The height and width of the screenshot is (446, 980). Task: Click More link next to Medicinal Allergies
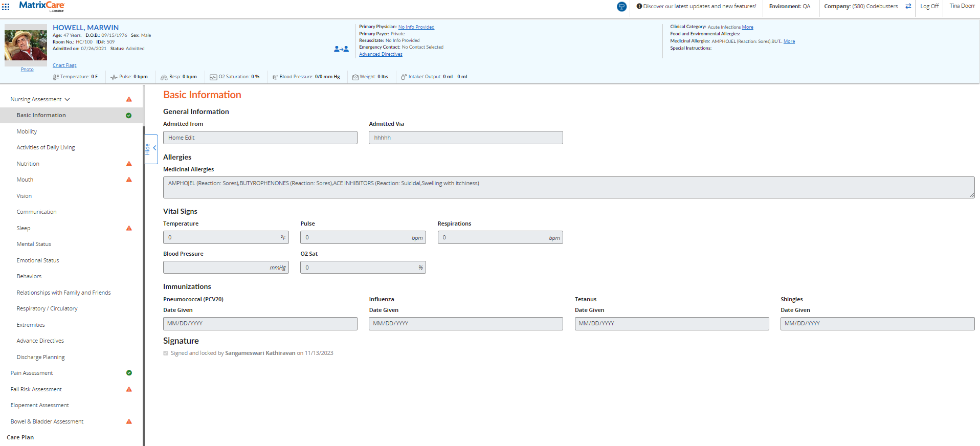point(789,41)
